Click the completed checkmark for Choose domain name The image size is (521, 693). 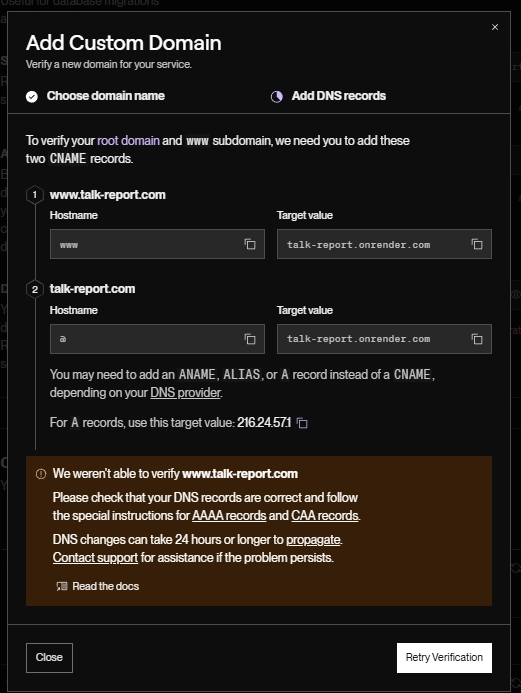click(32, 96)
